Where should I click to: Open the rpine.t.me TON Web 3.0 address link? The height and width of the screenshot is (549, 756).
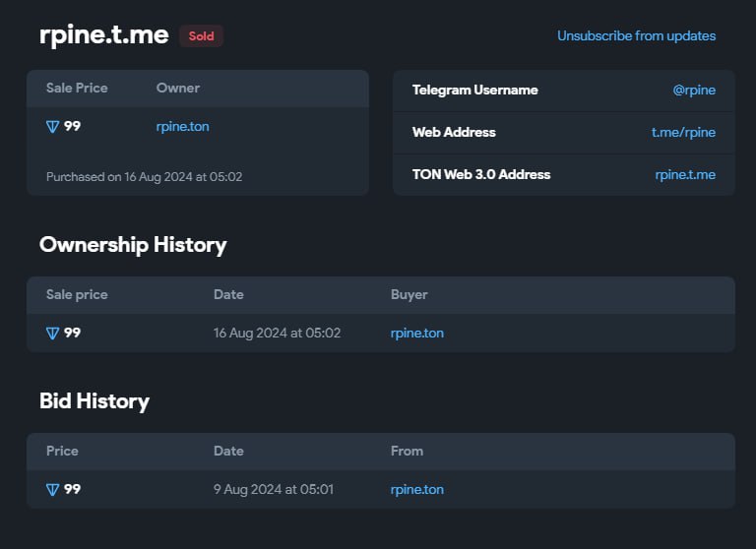[x=685, y=174]
